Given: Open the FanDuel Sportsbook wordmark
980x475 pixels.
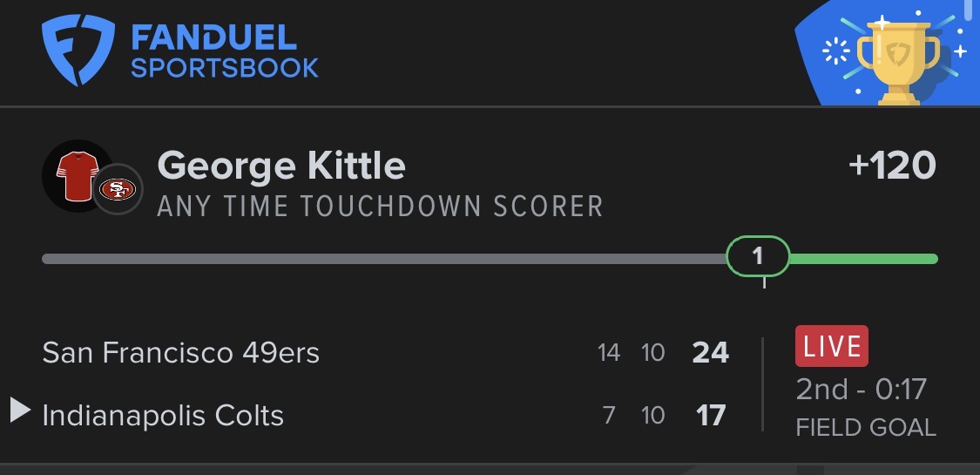Looking at the screenshot, I should click(224, 52).
